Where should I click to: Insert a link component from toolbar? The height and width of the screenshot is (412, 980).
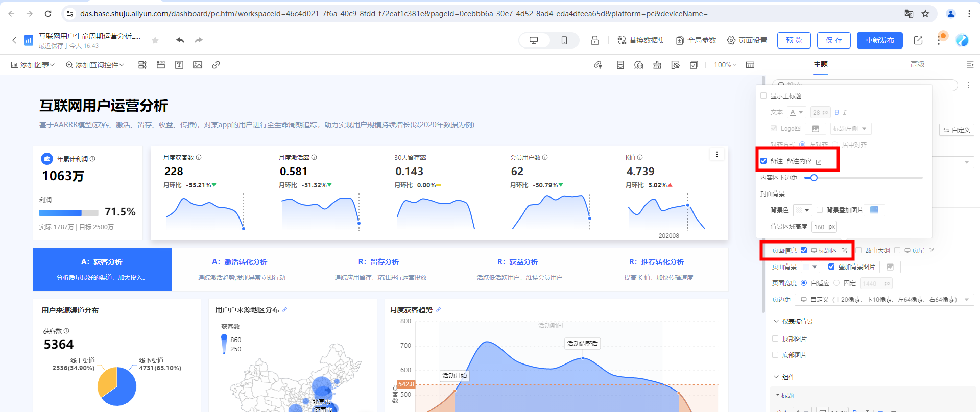(x=216, y=65)
